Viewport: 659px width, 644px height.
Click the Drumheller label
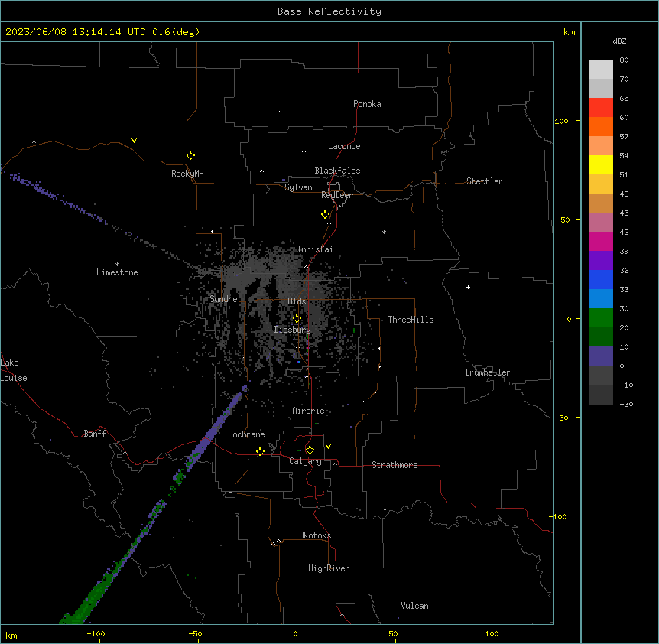pos(488,372)
